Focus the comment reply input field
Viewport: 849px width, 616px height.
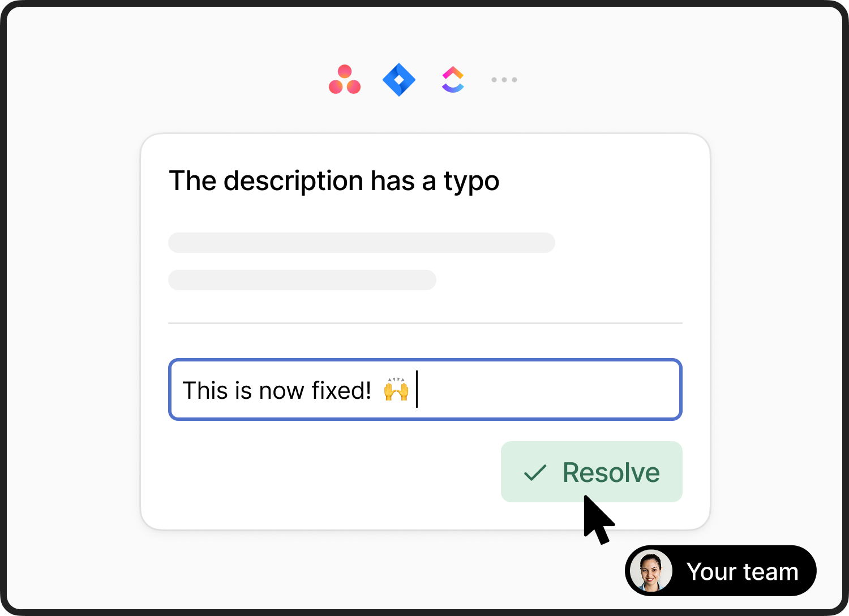pyautogui.click(x=425, y=389)
